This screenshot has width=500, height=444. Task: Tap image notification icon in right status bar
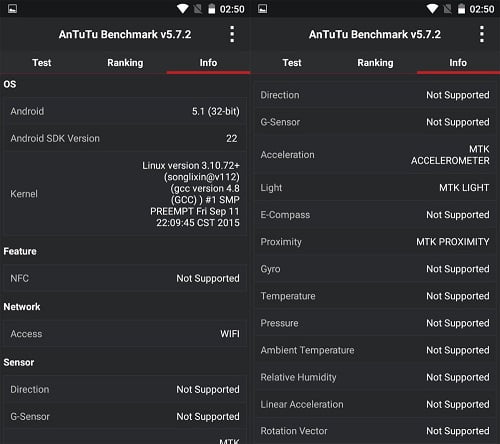[262, 9]
